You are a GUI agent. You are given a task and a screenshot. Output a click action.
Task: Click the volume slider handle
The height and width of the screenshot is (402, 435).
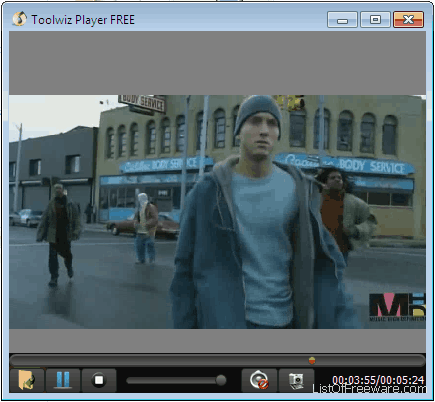(x=221, y=380)
